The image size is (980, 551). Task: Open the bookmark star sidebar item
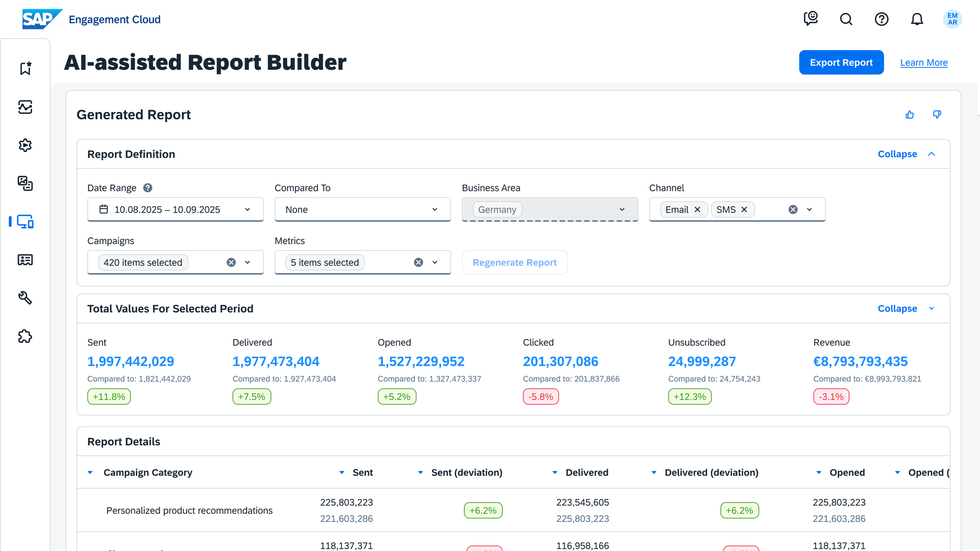25,68
